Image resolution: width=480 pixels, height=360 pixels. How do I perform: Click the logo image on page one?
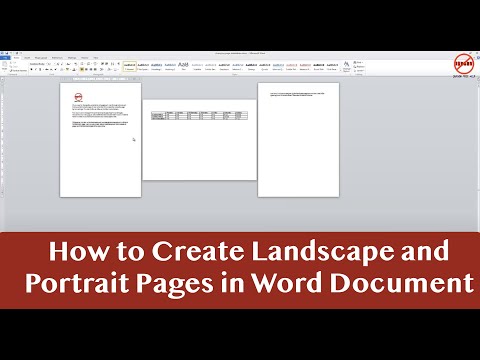tap(78, 97)
